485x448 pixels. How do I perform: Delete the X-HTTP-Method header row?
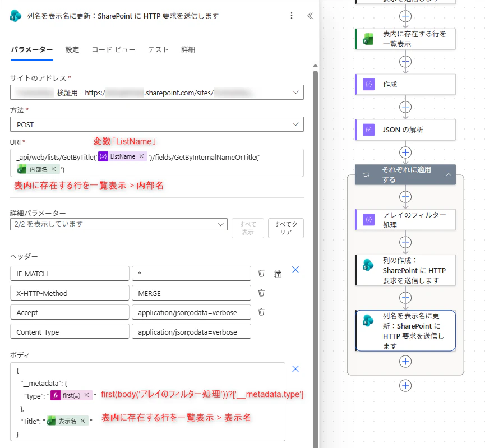click(261, 293)
